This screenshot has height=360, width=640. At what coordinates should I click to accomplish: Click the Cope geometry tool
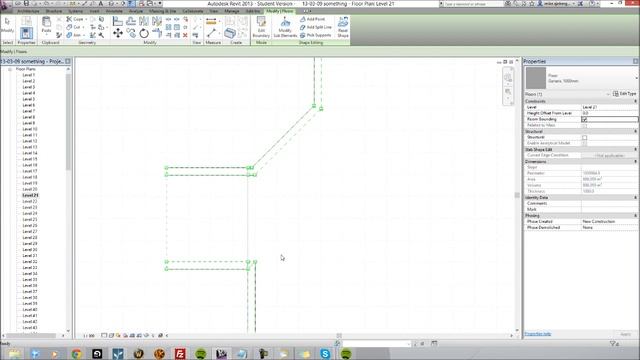click(75, 19)
